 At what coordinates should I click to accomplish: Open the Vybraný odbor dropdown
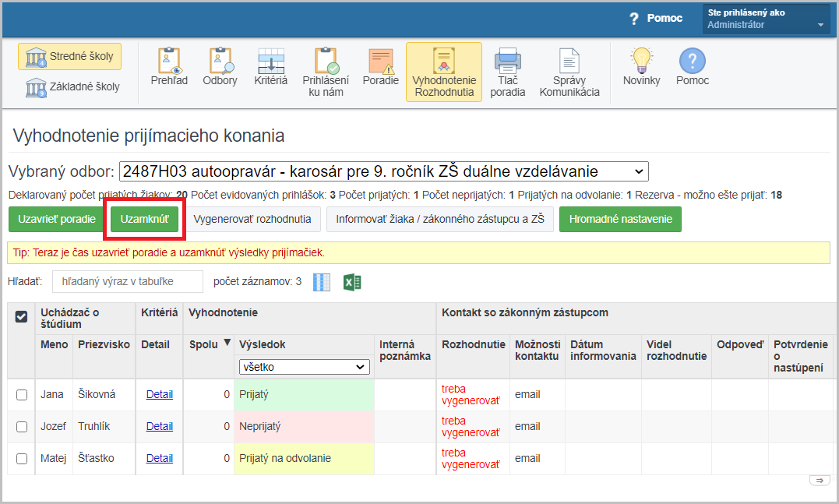pos(383,171)
